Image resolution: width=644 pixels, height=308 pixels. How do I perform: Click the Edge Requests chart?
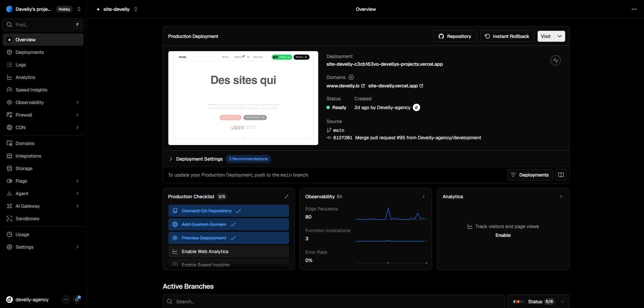(391, 214)
